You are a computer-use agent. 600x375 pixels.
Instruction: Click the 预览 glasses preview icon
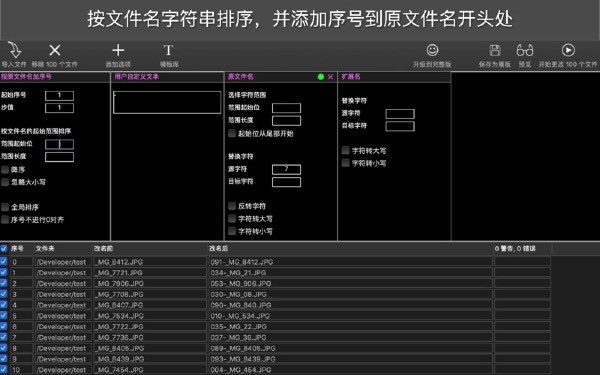(x=525, y=50)
